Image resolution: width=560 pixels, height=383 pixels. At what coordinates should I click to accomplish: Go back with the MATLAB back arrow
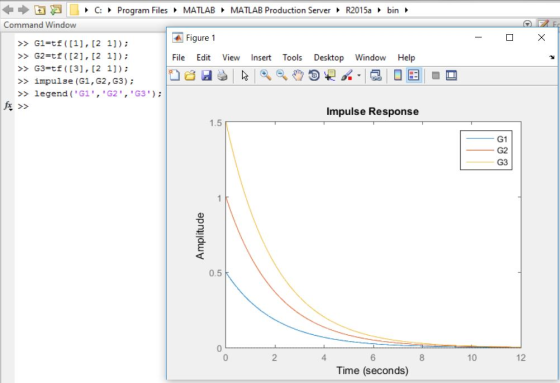coord(8,10)
